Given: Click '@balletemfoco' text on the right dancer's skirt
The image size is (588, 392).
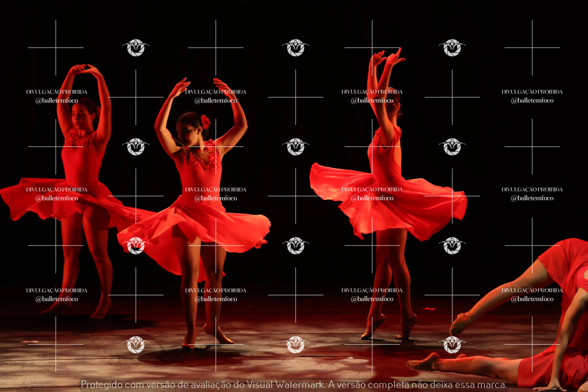Looking at the screenshot, I should coord(372,198).
